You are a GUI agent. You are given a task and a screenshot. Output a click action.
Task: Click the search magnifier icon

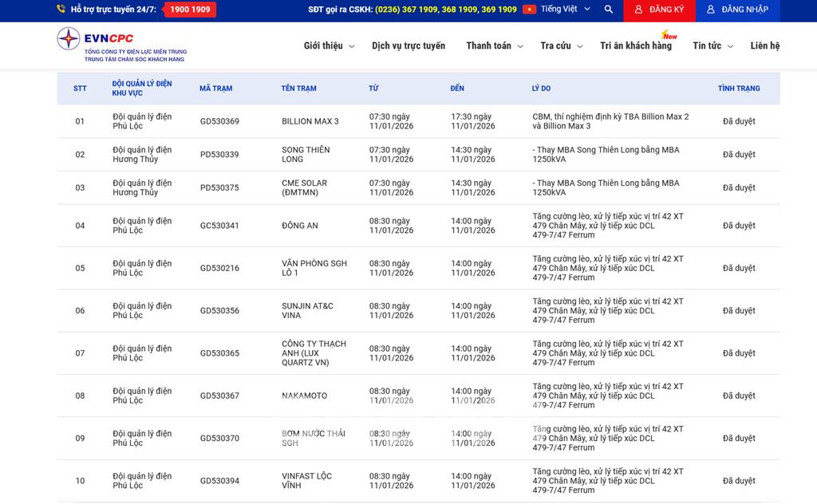coord(609,10)
